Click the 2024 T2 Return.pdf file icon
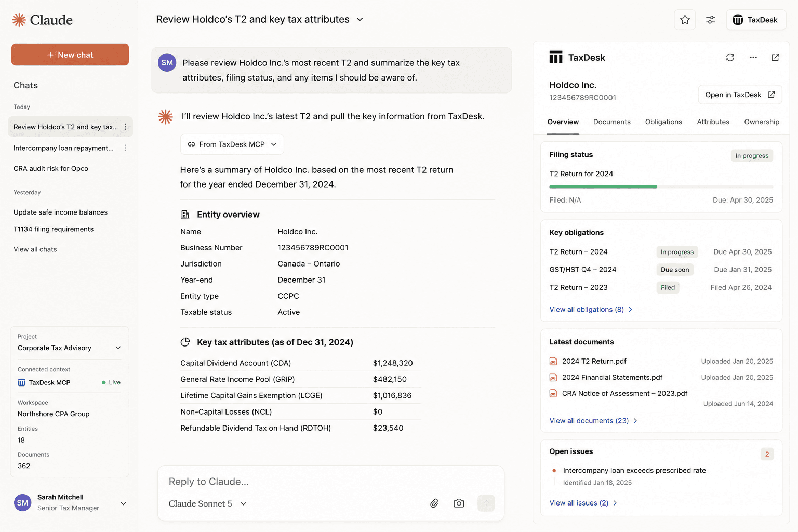Image resolution: width=798 pixels, height=532 pixels. (553, 361)
